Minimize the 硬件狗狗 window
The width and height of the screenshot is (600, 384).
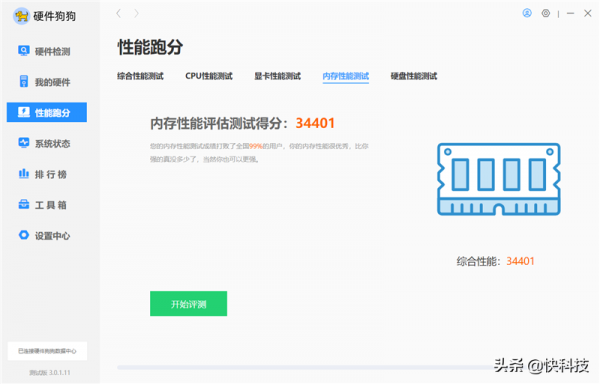click(x=570, y=13)
